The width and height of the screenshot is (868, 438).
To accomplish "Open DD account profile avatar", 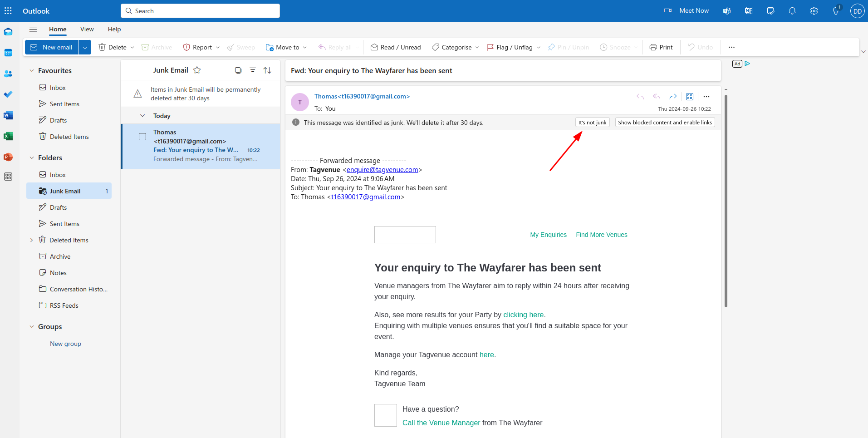I will click(857, 11).
